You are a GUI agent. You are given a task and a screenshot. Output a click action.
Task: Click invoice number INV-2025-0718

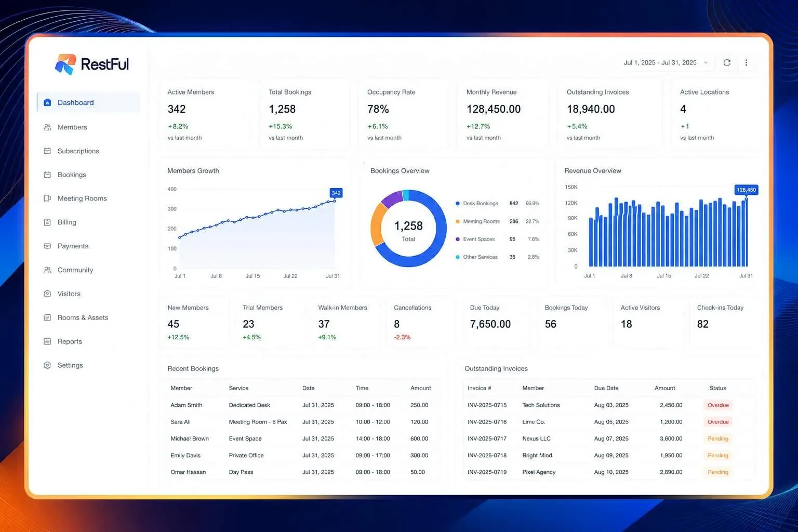coord(487,456)
